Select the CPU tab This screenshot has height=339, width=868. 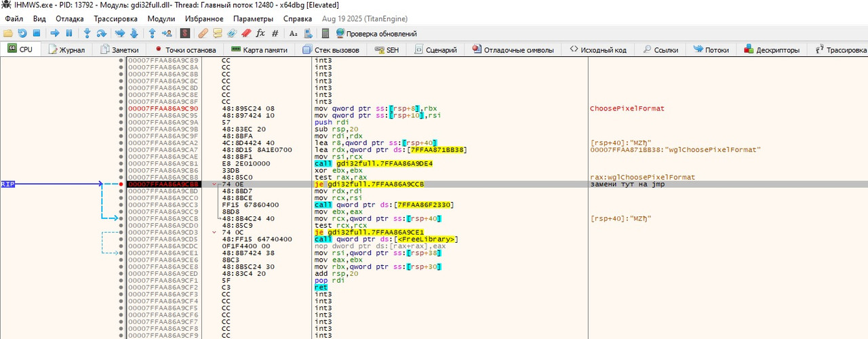pos(20,49)
